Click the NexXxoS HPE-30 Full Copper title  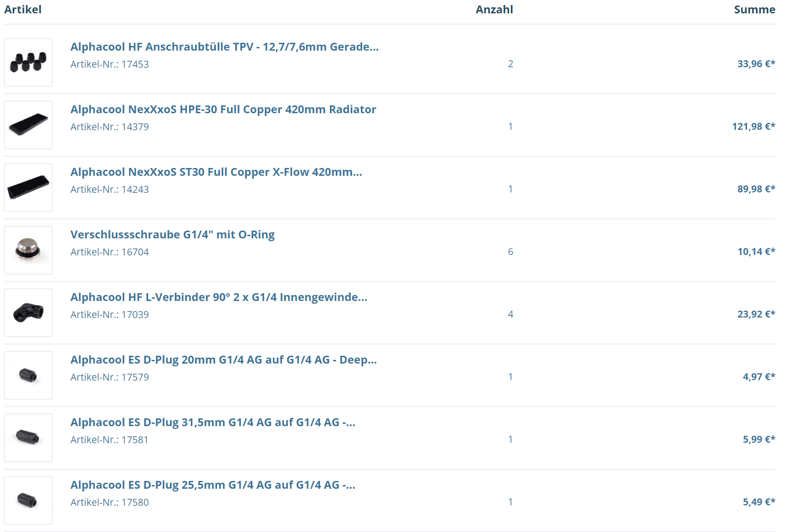(x=223, y=110)
